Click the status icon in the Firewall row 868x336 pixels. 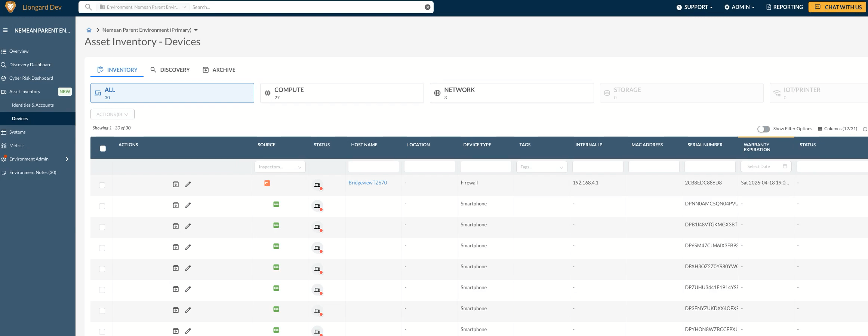point(317,185)
